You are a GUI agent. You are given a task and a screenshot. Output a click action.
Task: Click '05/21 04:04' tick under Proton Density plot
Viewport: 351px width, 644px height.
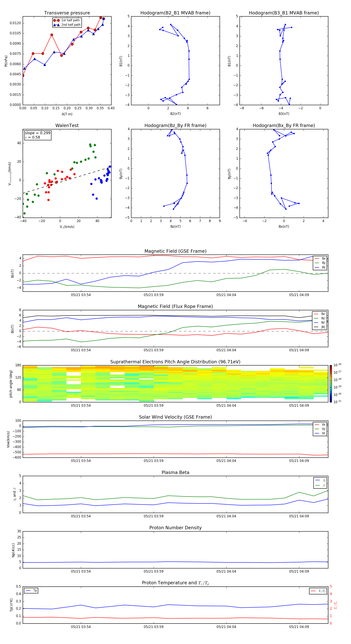pyautogui.click(x=226, y=571)
